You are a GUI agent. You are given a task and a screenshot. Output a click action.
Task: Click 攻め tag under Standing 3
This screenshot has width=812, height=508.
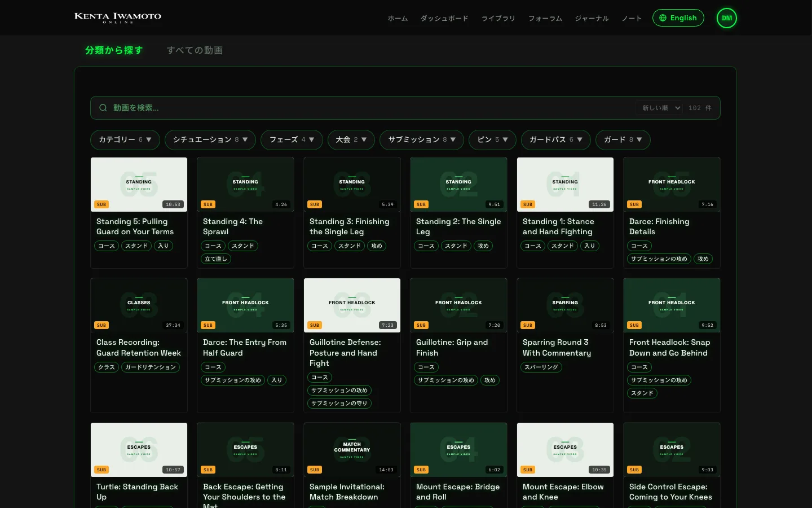pos(377,246)
